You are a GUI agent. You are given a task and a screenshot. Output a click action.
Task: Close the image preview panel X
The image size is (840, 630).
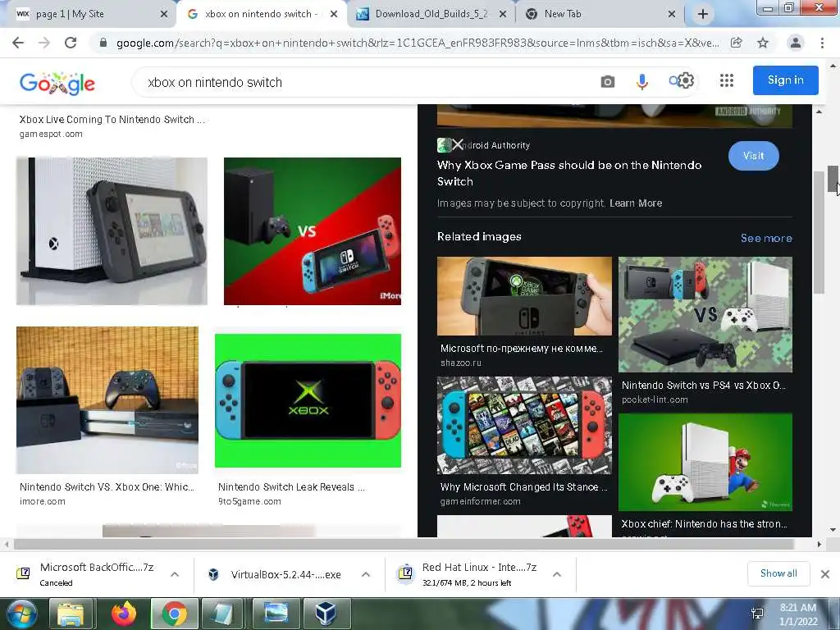point(457,144)
